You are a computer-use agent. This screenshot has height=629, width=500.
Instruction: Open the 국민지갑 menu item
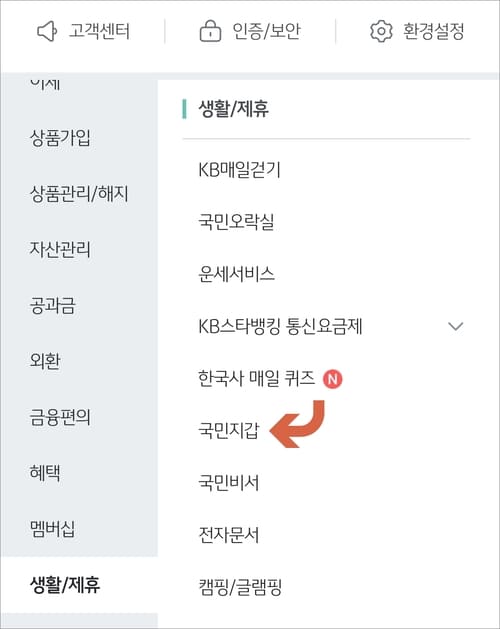[229, 430]
